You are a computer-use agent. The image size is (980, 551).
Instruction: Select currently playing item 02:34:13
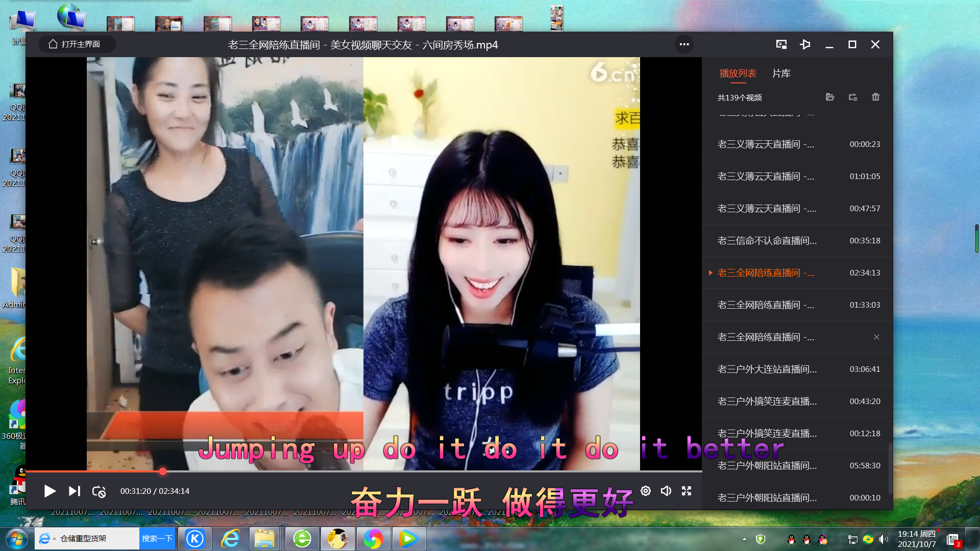[x=797, y=273]
